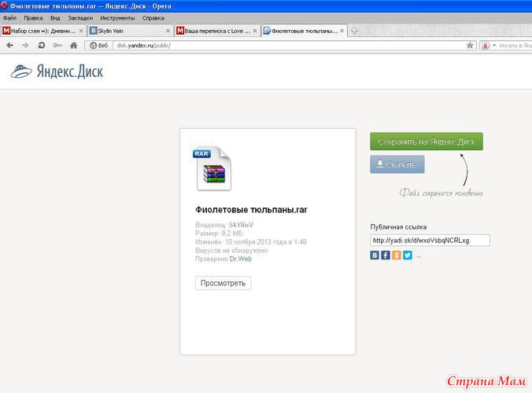Click the Фиолетовые тюльпаны.rar filename
532x393 pixels.
pos(251,210)
